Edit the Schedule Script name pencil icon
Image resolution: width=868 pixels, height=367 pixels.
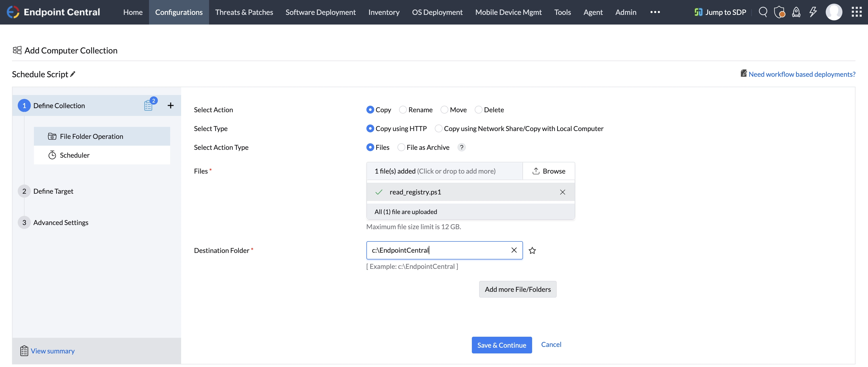tap(73, 74)
